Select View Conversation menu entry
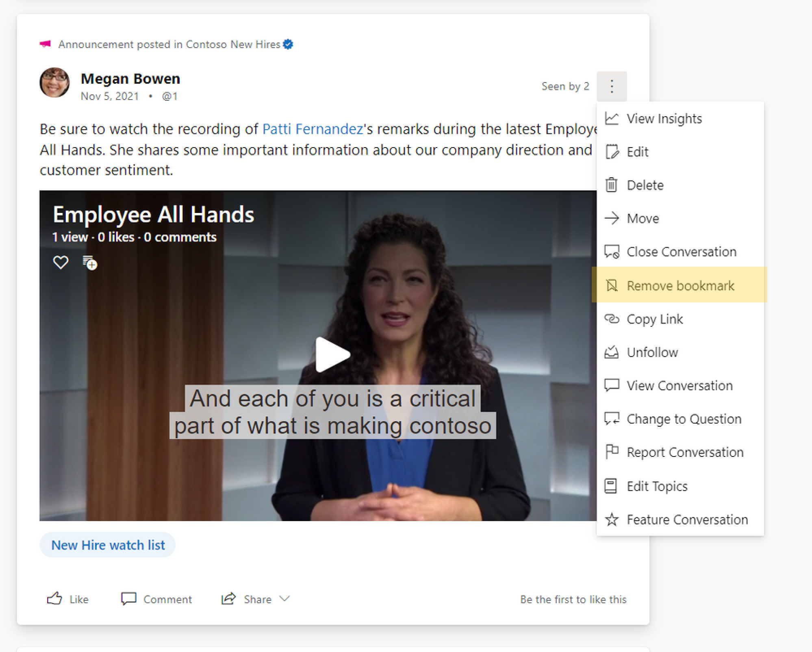The width and height of the screenshot is (812, 652). pos(680,385)
